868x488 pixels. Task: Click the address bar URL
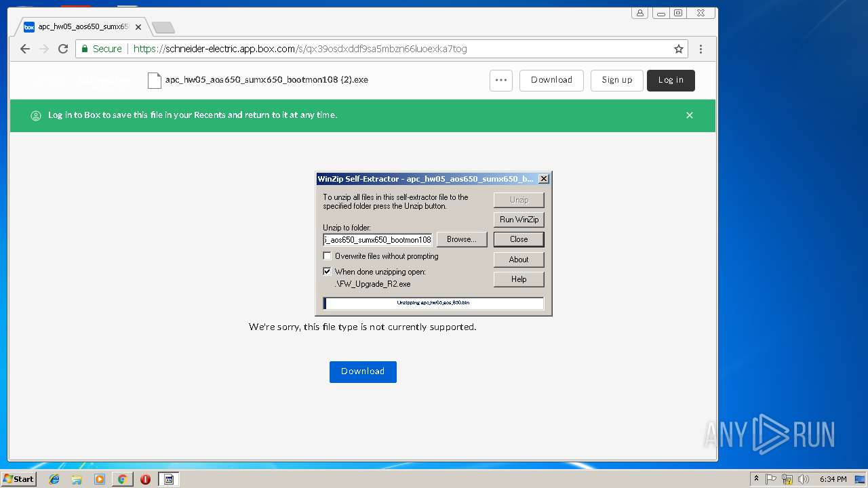pyautogui.click(x=300, y=49)
